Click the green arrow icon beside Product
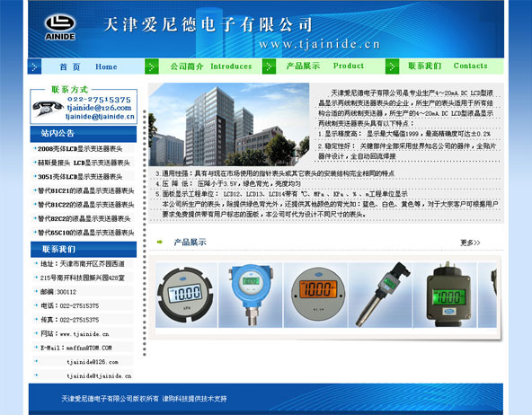 (x=269, y=66)
